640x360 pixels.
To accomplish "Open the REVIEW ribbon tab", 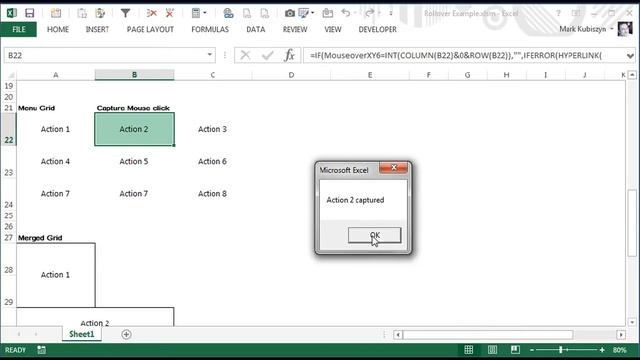I will click(295, 29).
